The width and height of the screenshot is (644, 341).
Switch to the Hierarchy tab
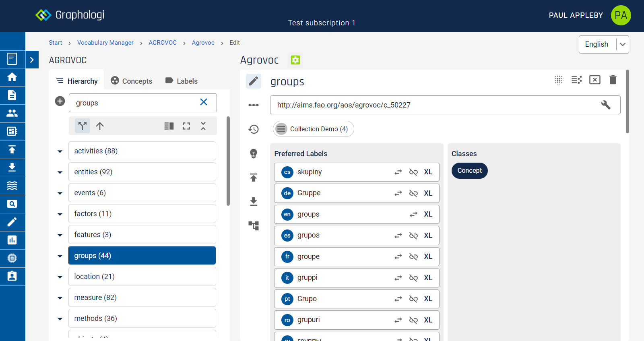click(76, 81)
